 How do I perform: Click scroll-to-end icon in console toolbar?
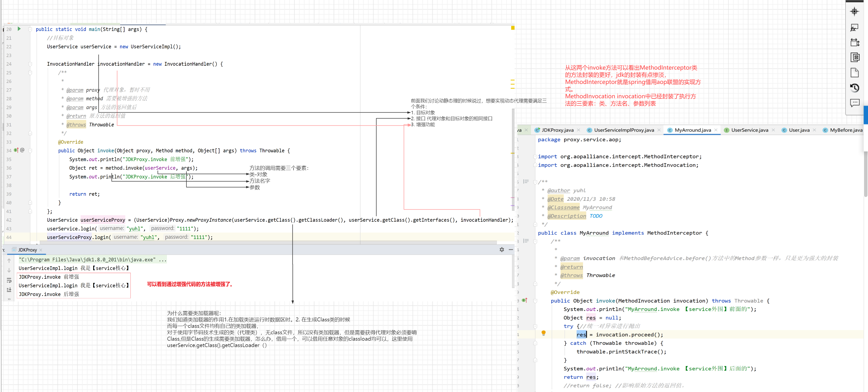(9, 290)
